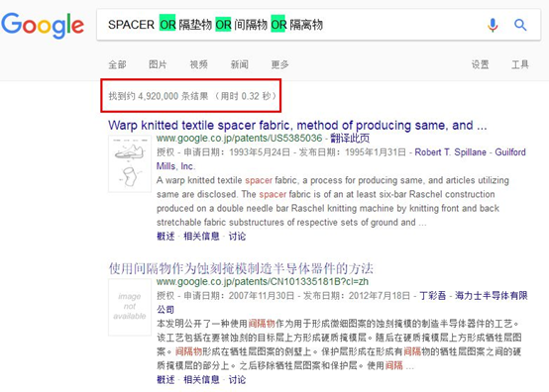Click the shoe patent drawing thumbnail

point(130,164)
